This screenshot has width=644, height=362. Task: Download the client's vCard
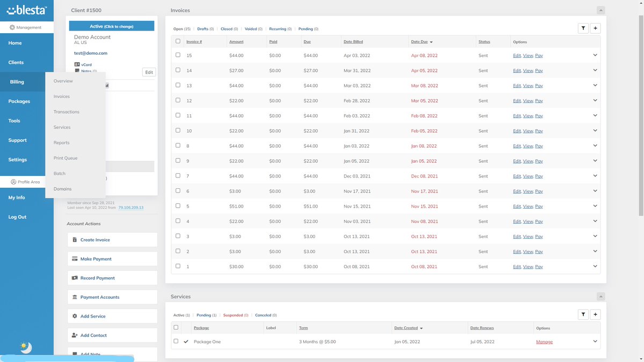click(x=86, y=64)
